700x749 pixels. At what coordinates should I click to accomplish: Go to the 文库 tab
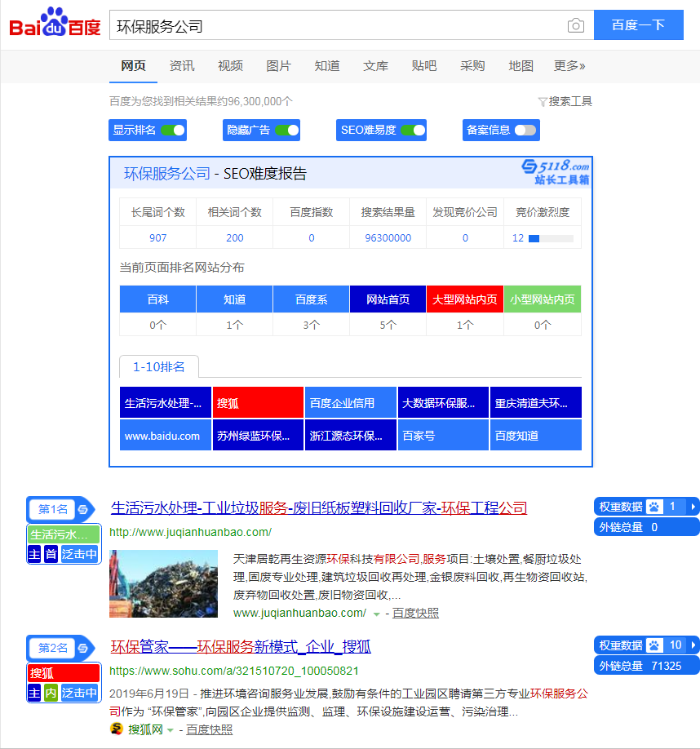pos(375,66)
